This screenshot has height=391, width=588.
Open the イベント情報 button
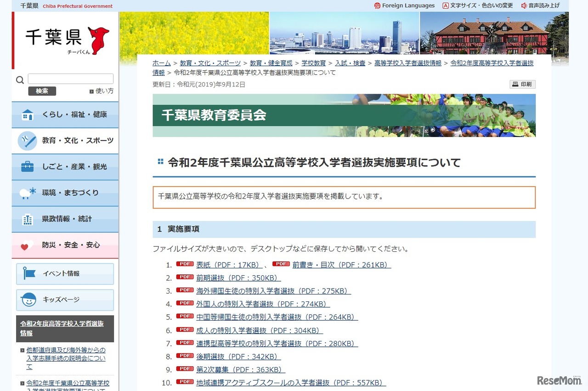[x=65, y=274]
